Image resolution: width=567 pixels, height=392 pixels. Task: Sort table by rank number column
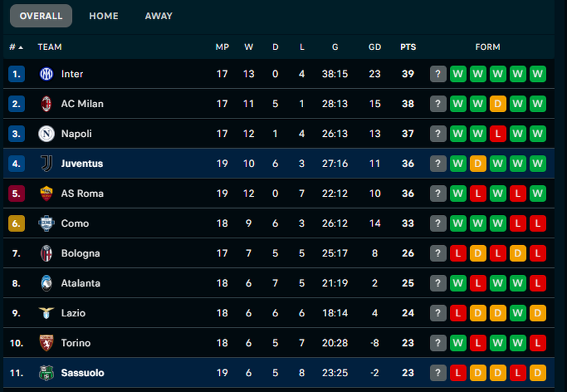16,47
